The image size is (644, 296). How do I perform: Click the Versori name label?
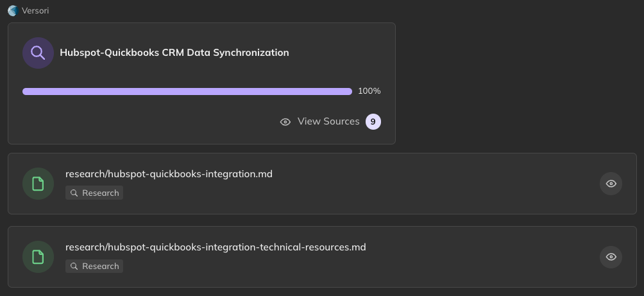tap(35, 10)
